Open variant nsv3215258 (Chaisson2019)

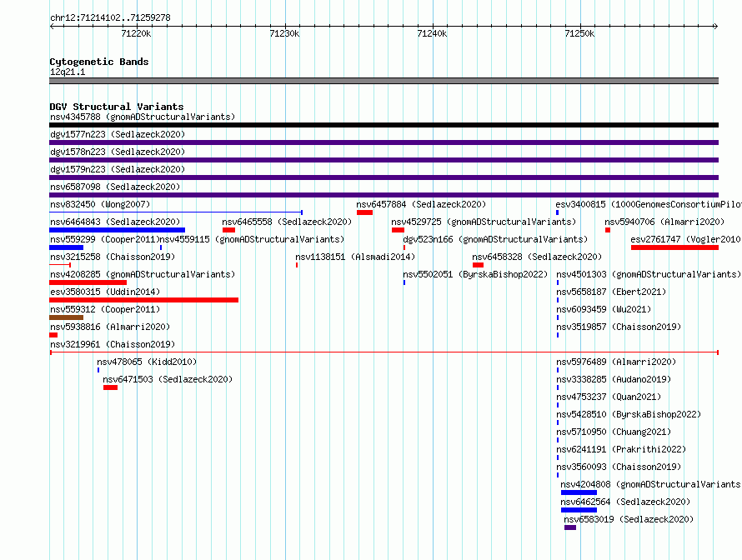click(113, 257)
